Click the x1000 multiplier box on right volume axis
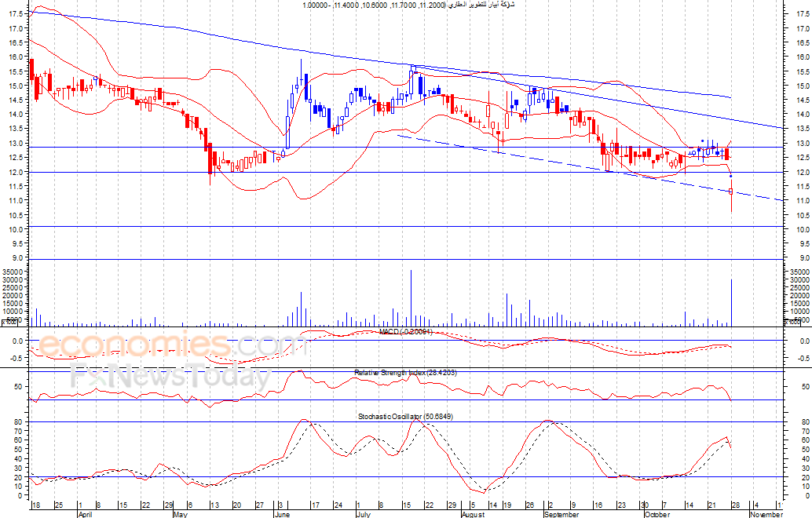812x518 pixels. pos(793,323)
